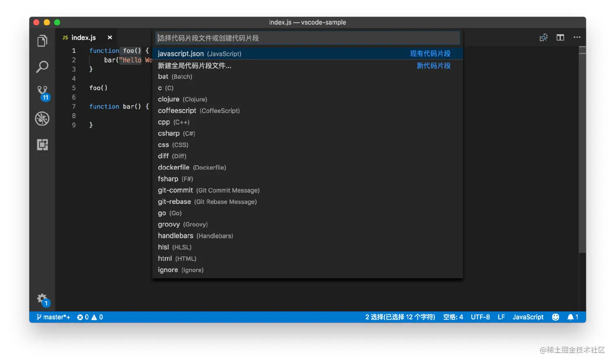615x364 pixels.
Task: Select the html (HTML) entry
Action: (x=307, y=258)
